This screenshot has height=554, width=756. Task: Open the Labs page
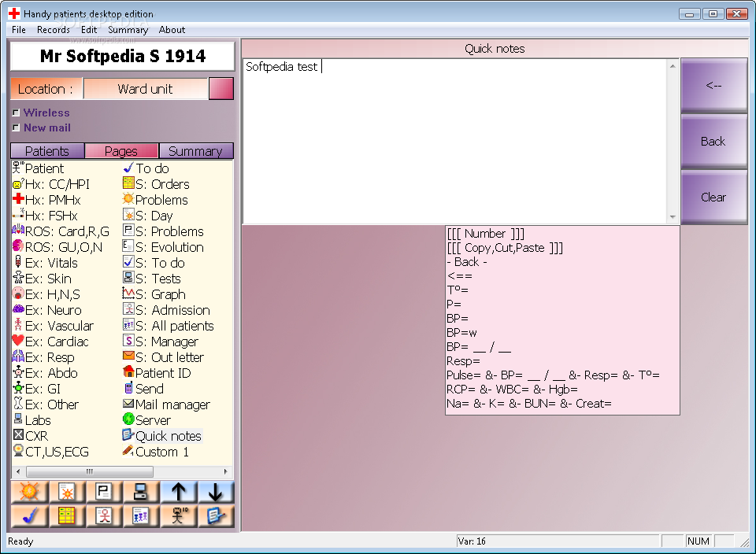[31, 420]
